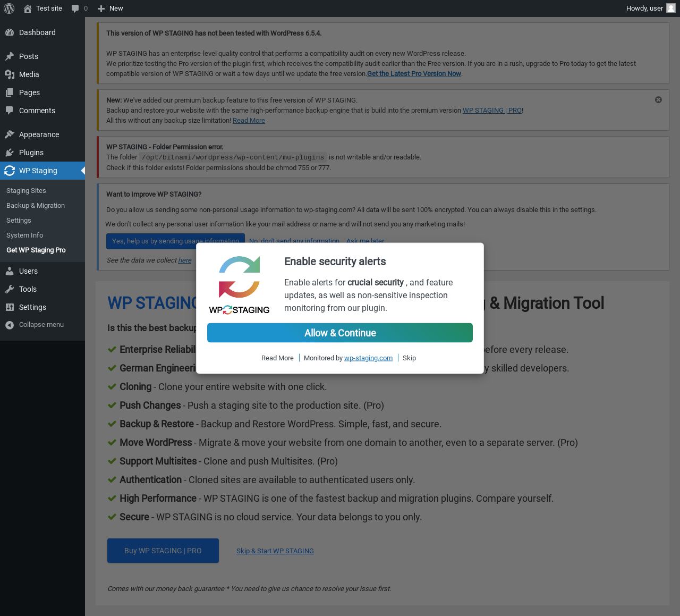Image resolution: width=680 pixels, height=616 pixels.
Task: Open Users menu label
Action: point(28,271)
